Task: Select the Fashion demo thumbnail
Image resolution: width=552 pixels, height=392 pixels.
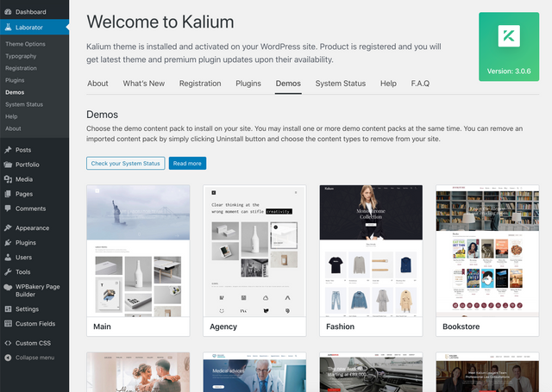Action: pyautogui.click(x=371, y=251)
